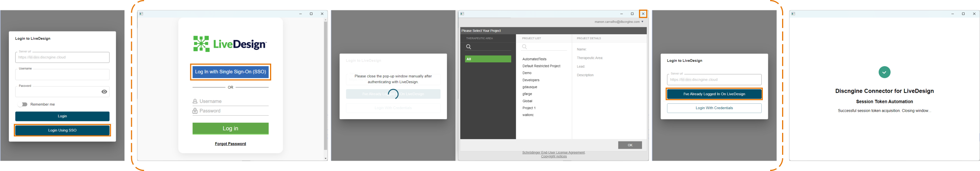Select the All therapeutic area
The image size is (980, 171).
click(x=488, y=59)
